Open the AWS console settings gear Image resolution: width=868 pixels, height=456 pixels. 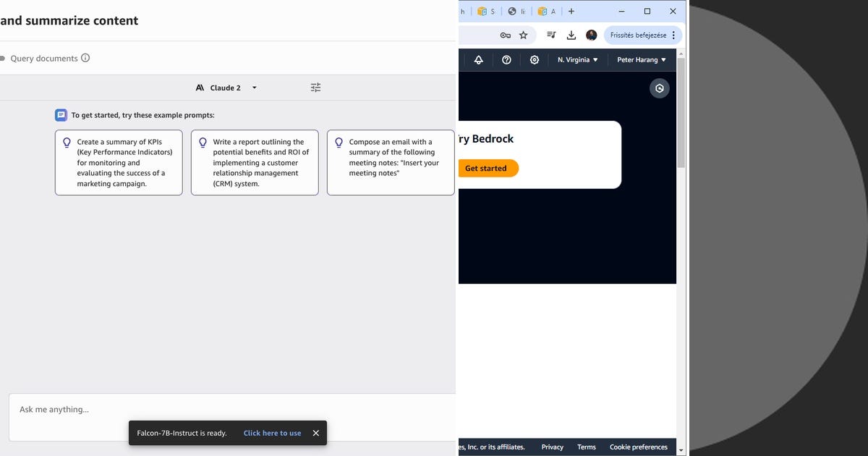point(534,60)
